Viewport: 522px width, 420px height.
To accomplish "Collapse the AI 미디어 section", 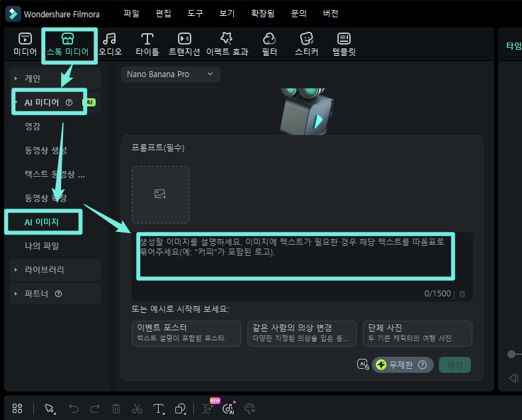I will (16, 102).
